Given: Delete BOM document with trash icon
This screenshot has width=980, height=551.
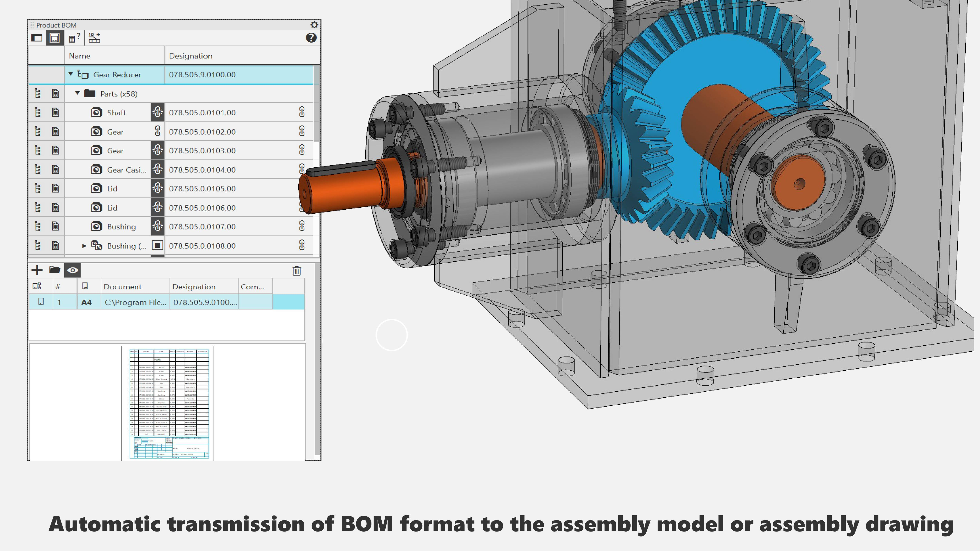Looking at the screenshot, I should (x=297, y=271).
